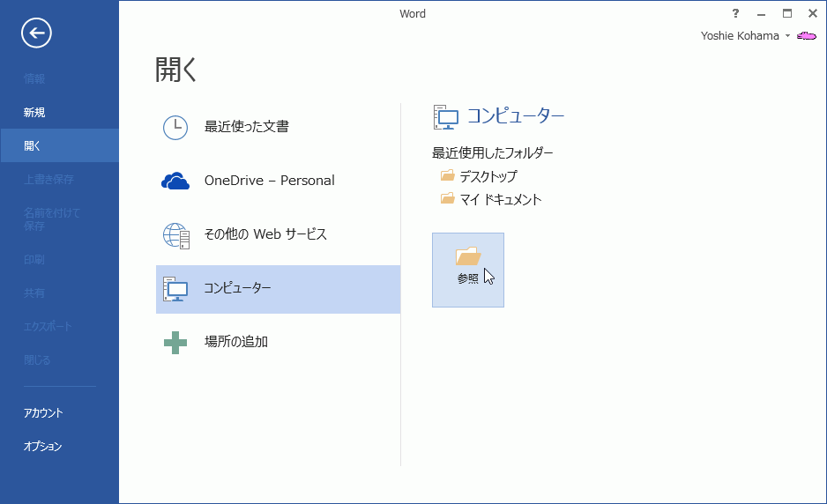Image resolution: width=827 pixels, height=504 pixels.
Task: Select the clock icon for recent documents
Action: tap(175, 127)
